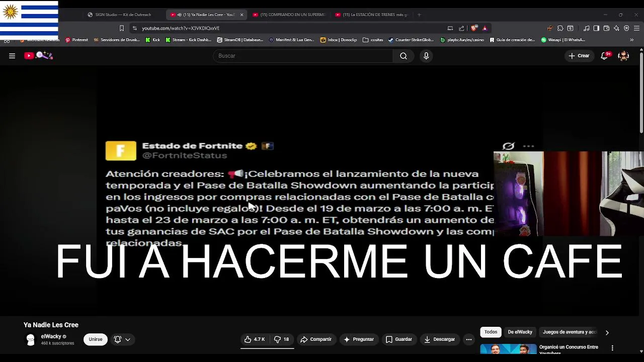
Task: Click the more options dots on the tweet
Action: [528, 146]
